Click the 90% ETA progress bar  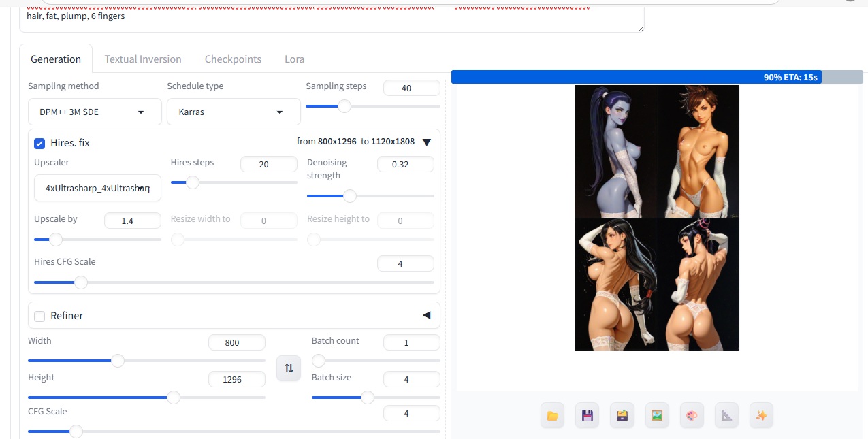pos(657,77)
